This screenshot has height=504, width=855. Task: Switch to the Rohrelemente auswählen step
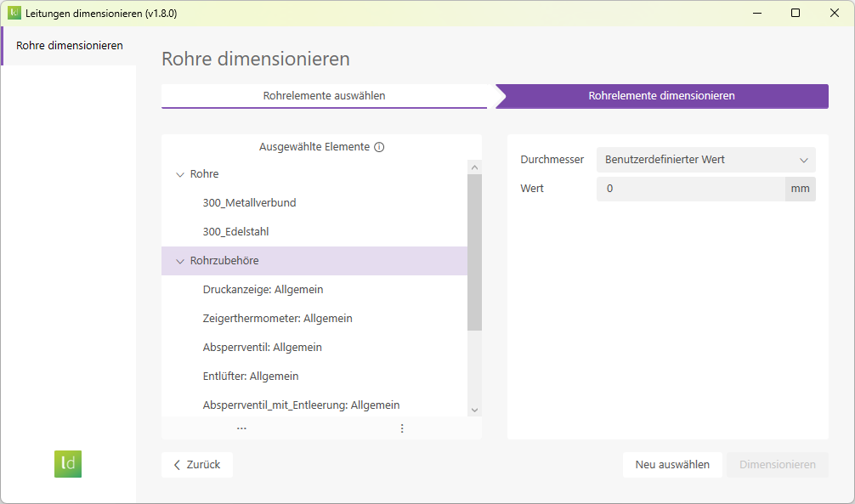[x=324, y=96]
